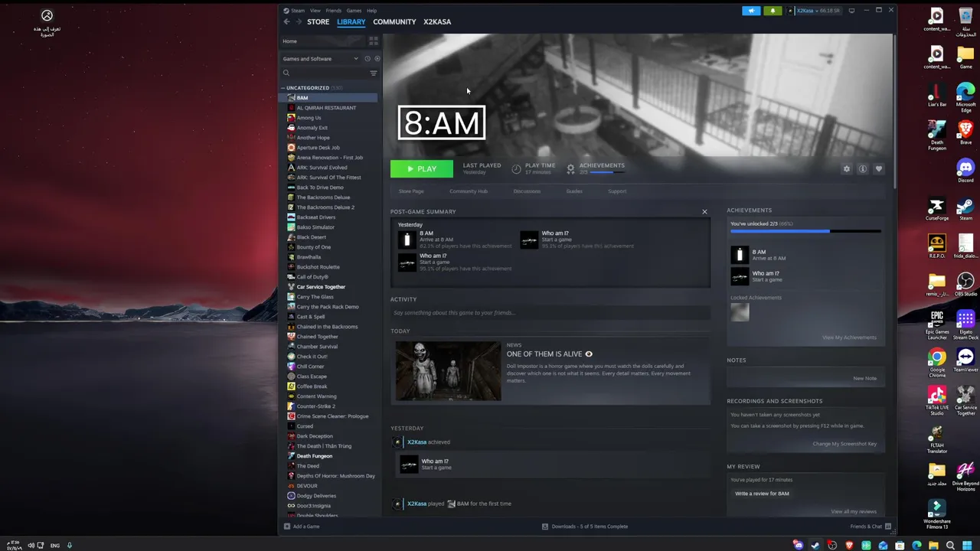Open View My Achievements link
This screenshot has width=980, height=551.
point(849,337)
